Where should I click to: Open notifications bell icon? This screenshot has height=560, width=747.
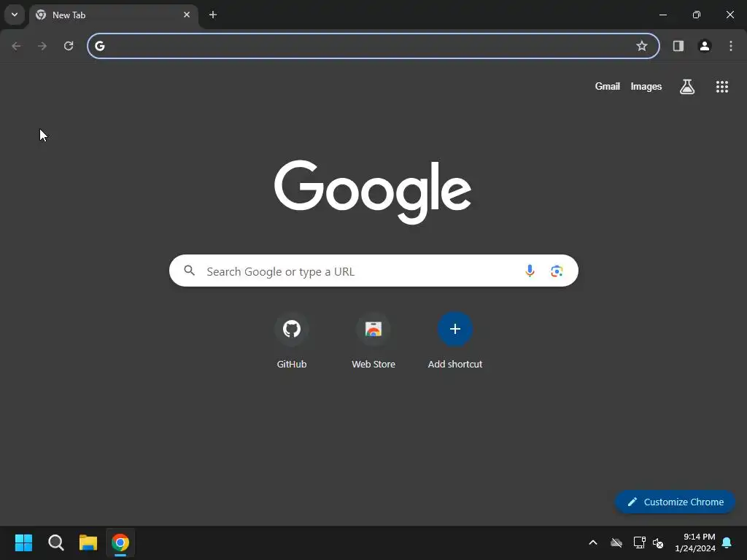click(x=727, y=542)
